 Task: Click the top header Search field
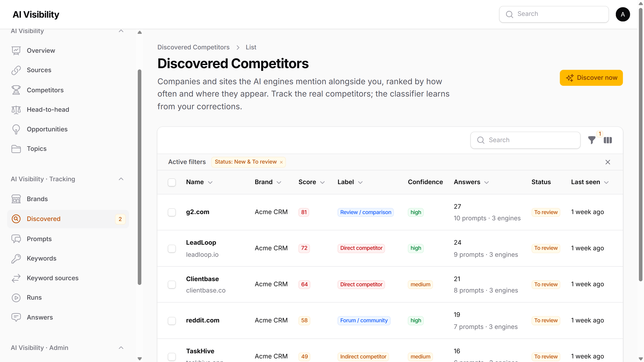554,14
